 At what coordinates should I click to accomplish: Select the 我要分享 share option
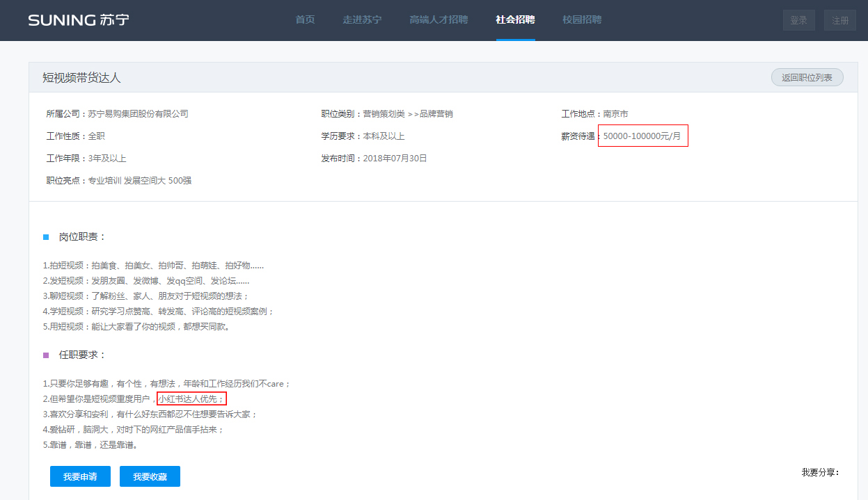click(817, 472)
